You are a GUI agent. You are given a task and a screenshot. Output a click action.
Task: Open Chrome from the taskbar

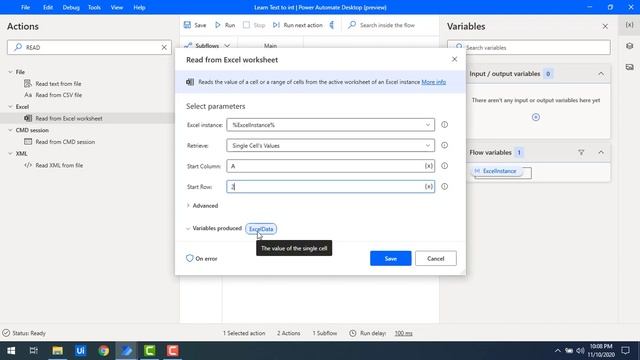tap(104, 351)
